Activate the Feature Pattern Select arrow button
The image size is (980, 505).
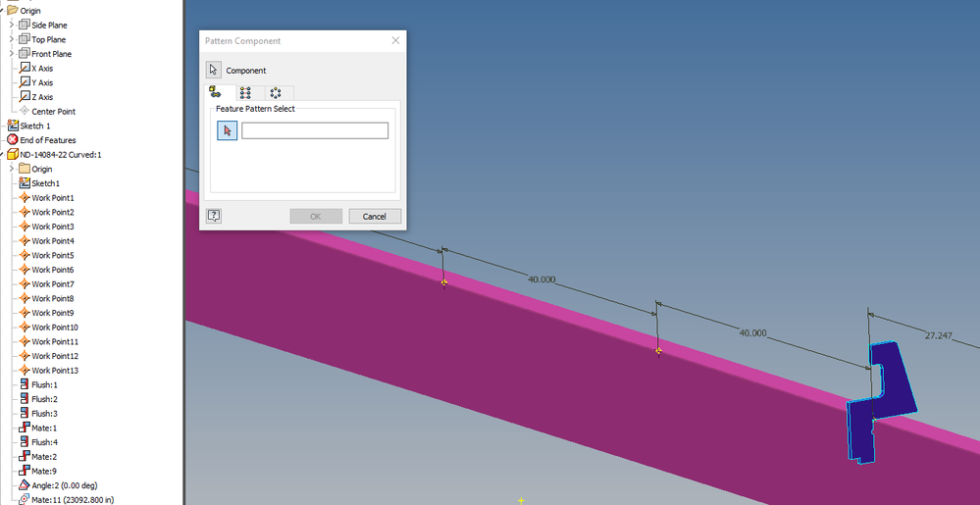(x=228, y=130)
